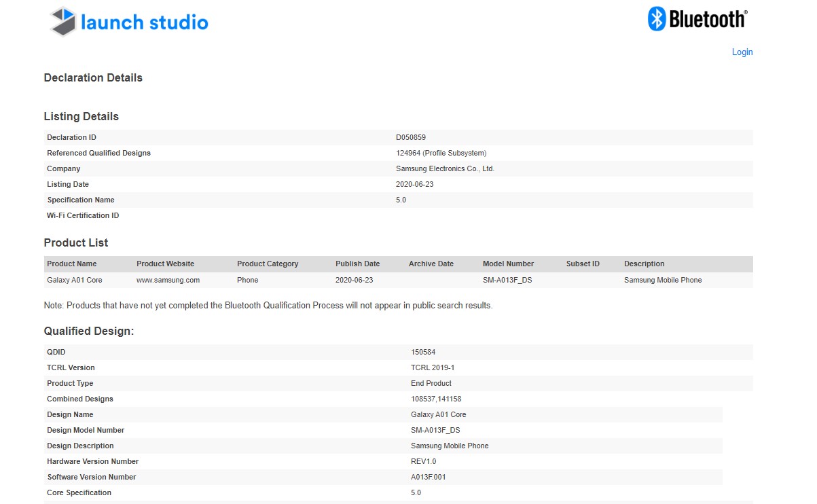Image resolution: width=817 pixels, height=504 pixels.
Task: Click the Model Number column header
Action: pyautogui.click(x=509, y=264)
